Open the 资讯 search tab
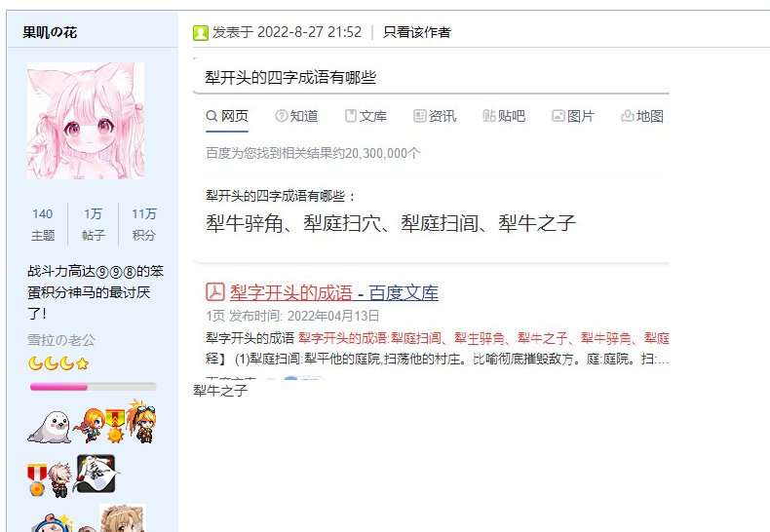This screenshot has height=532, width=770. coord(435,116)
